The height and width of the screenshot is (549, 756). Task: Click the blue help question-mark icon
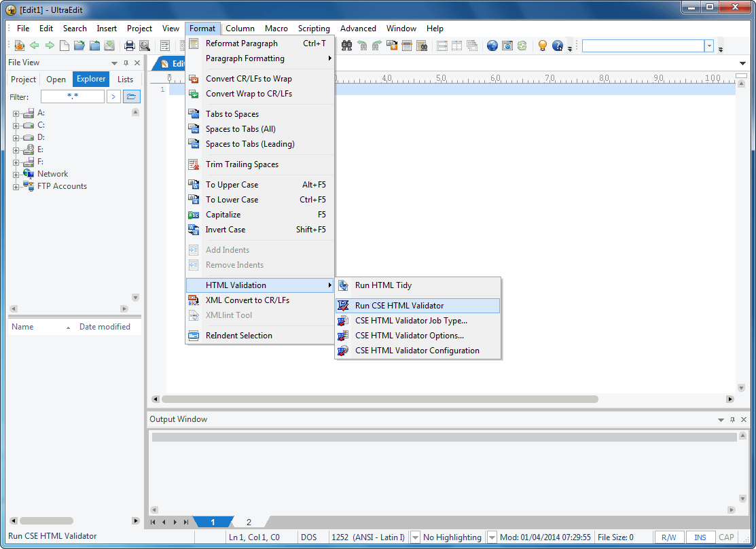click(558, 45)
